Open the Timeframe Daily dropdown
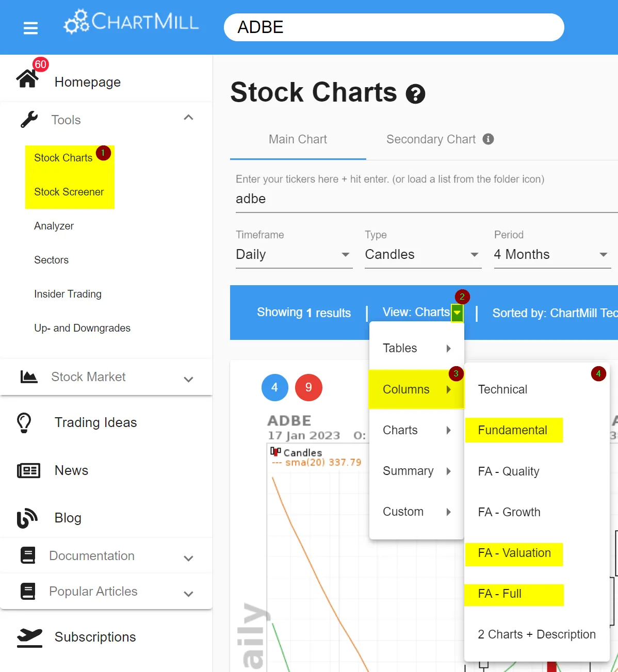This screenshot has height=672, width=618. point(293,255)
